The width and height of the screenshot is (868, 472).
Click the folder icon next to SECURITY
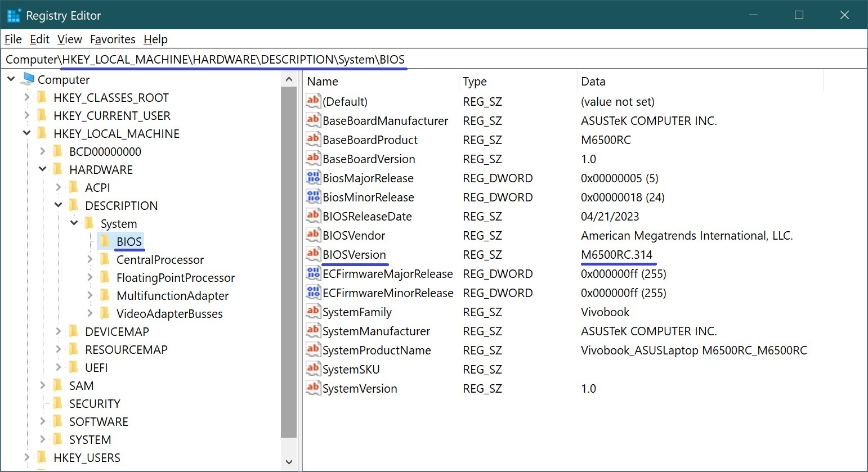pos(57,403)
